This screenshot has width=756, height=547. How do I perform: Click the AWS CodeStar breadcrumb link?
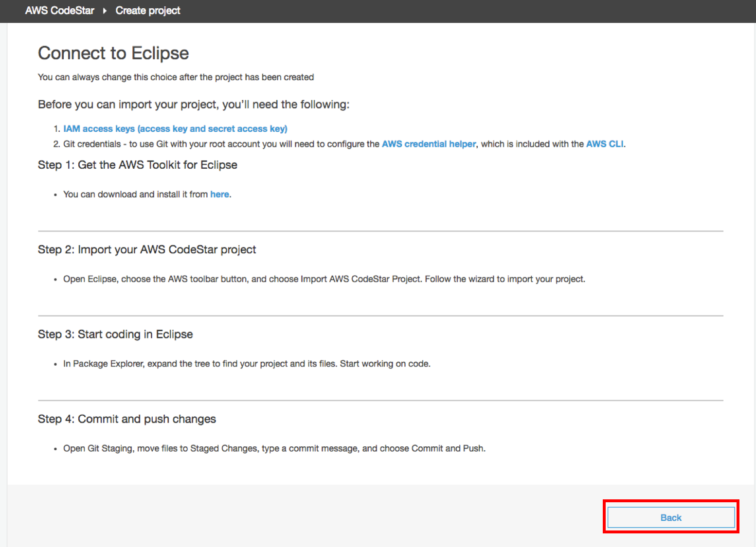(x=59, y=11)
